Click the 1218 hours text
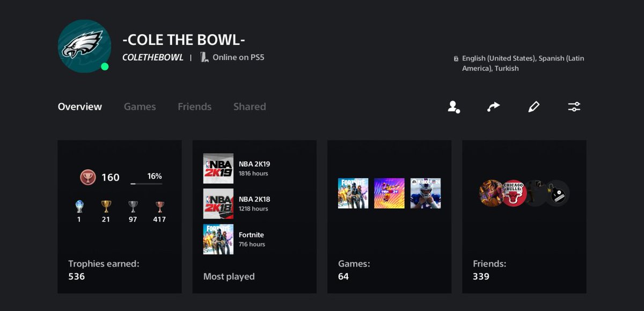The height and width of the screenshot is (311, 644). click(253, 208)
